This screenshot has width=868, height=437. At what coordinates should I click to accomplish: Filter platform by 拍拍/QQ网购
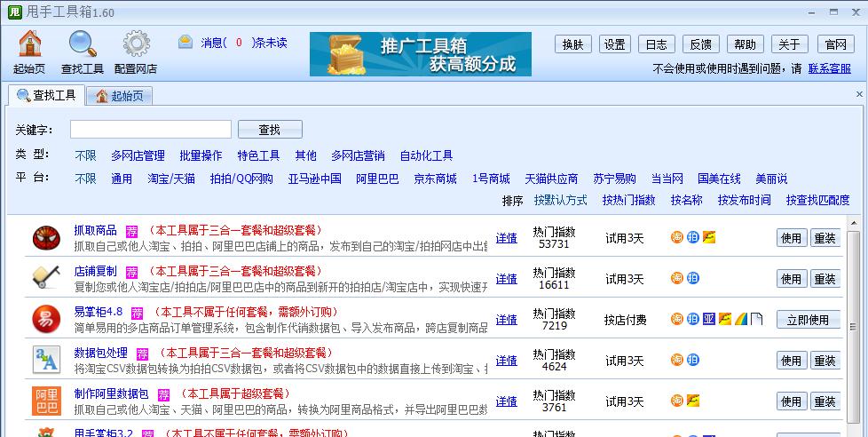pyautogui.click(x=241, y=179)
